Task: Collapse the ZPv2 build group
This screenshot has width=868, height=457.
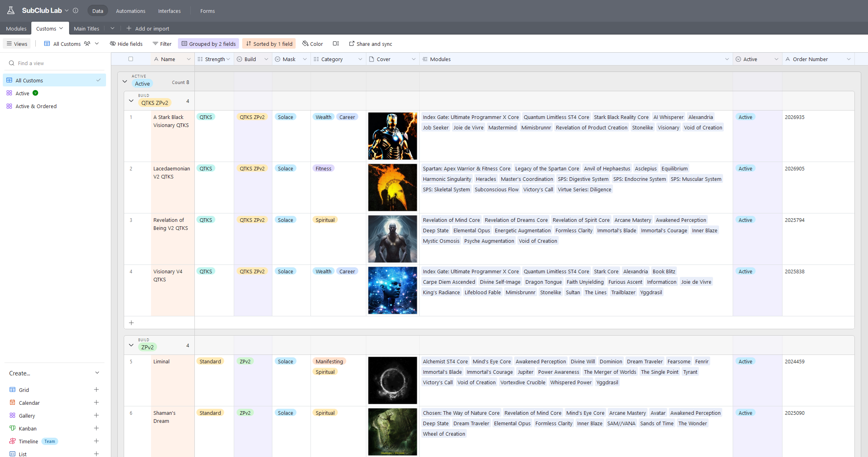Action: tap(131, 345)
